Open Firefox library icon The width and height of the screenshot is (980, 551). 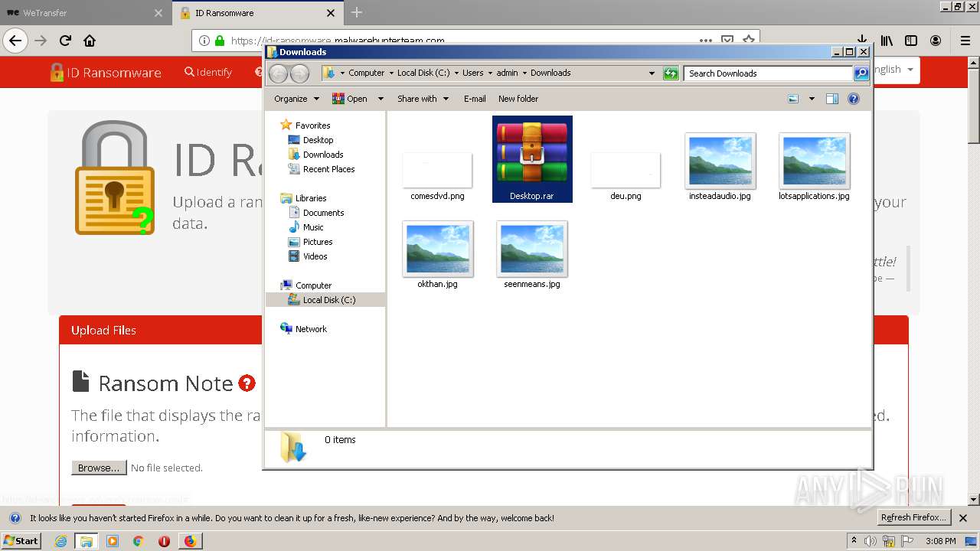click(887, 41)
